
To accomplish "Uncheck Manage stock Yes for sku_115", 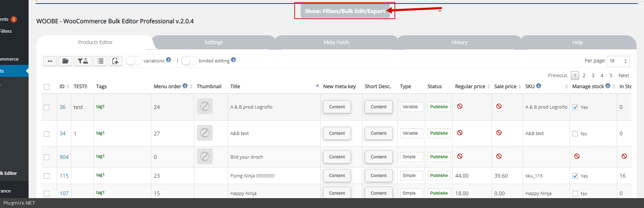I will coord(575,176).
